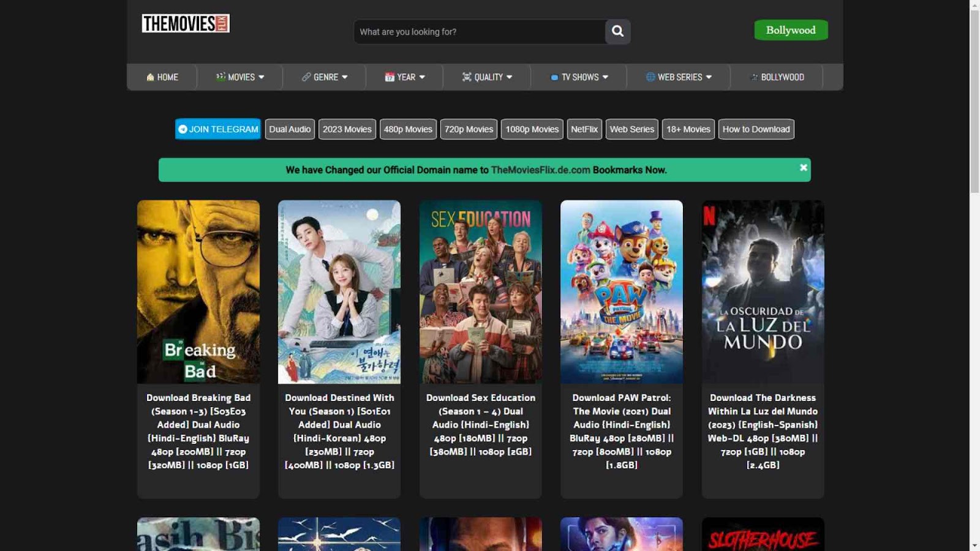Click the Telegram icon on Join button
This screenshot has height=551, width=980.
(183, 129)
